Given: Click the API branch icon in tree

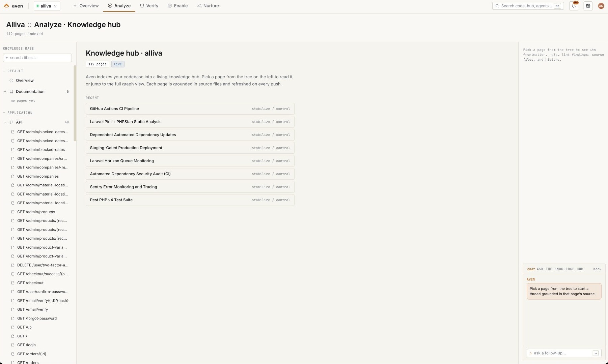Looking at the screenshot, I should [11, 122].
